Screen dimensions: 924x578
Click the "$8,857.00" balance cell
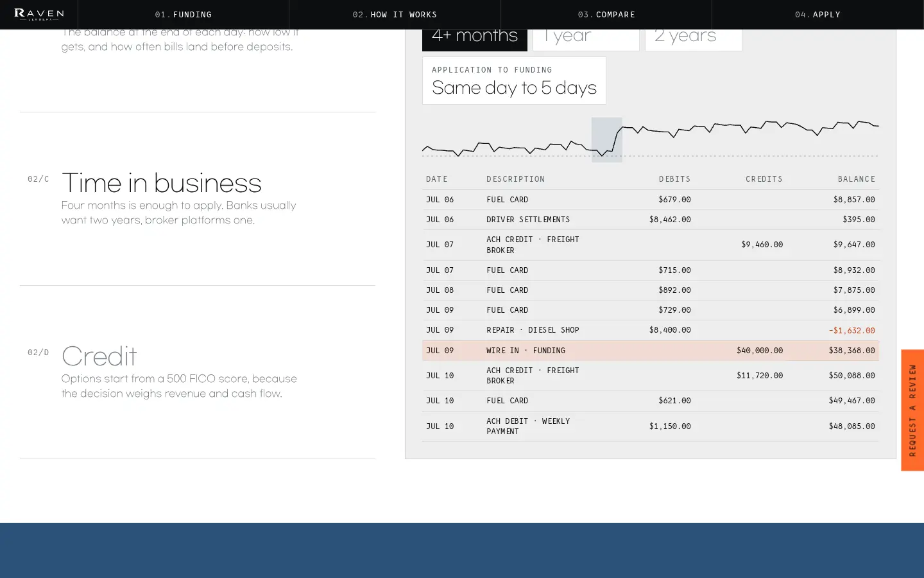854,200
